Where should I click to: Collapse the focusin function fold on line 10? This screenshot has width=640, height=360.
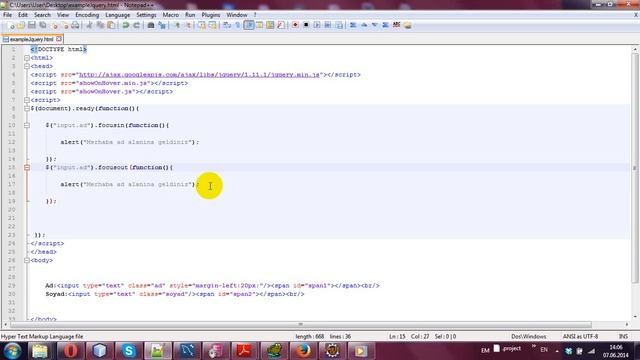27,125
